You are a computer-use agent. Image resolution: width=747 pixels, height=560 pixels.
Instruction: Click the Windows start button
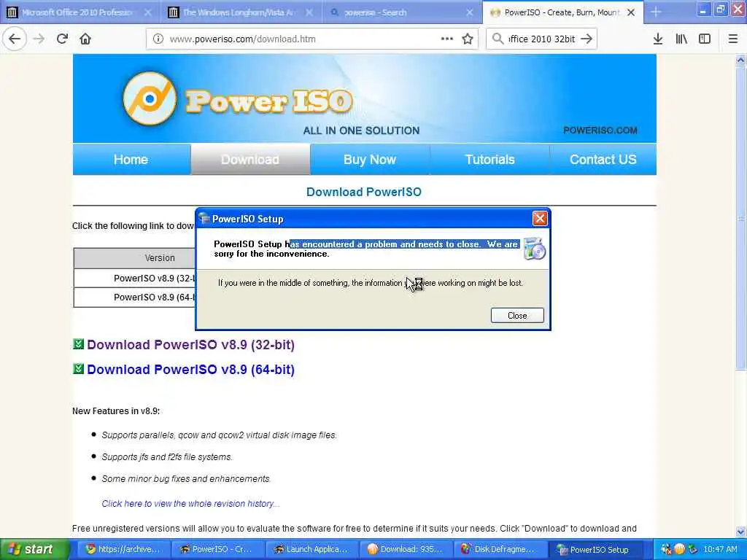point(34,550)
